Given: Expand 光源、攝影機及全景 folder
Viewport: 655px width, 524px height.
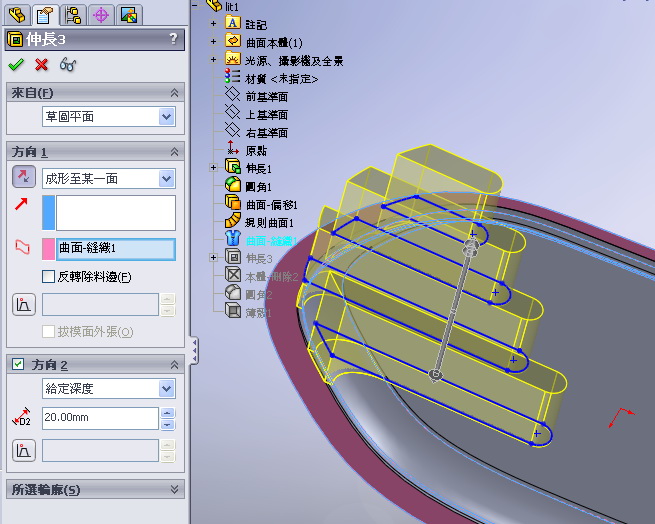Looking at the screenshot, I should pyautogui.click(x=213, y=59).
